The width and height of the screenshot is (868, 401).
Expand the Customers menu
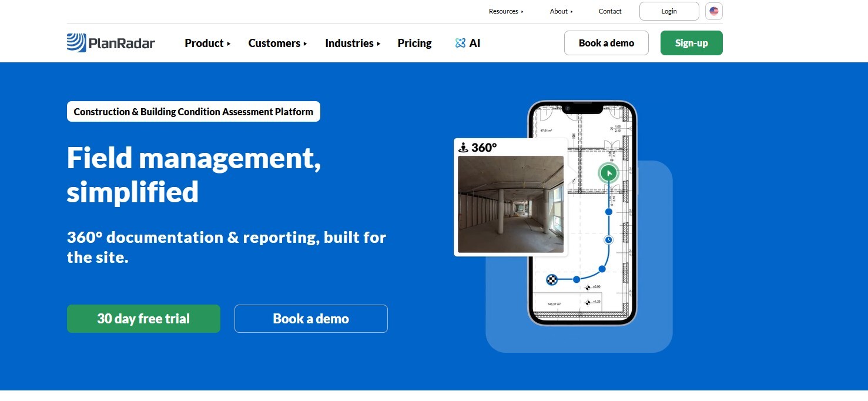pyautogui.click(x=277, y=43)
